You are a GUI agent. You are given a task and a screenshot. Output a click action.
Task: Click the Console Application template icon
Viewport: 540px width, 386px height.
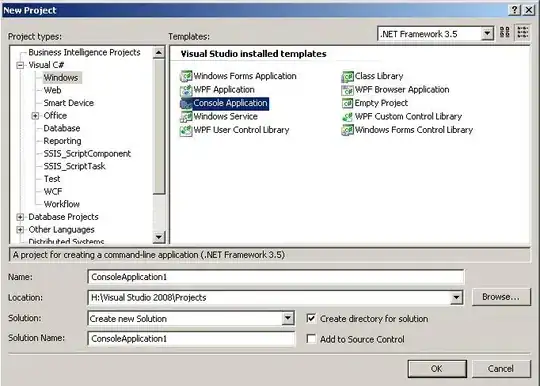tap(186, 103)
